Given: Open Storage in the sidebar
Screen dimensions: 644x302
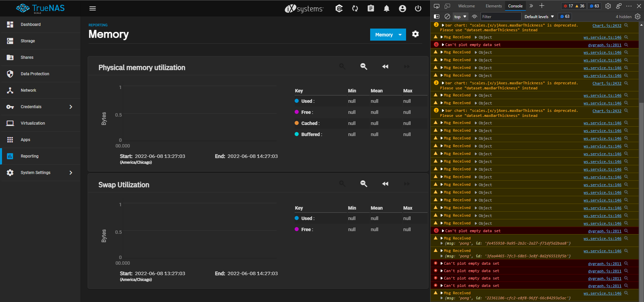Looking at the screenshot, I should click(41, 41).
